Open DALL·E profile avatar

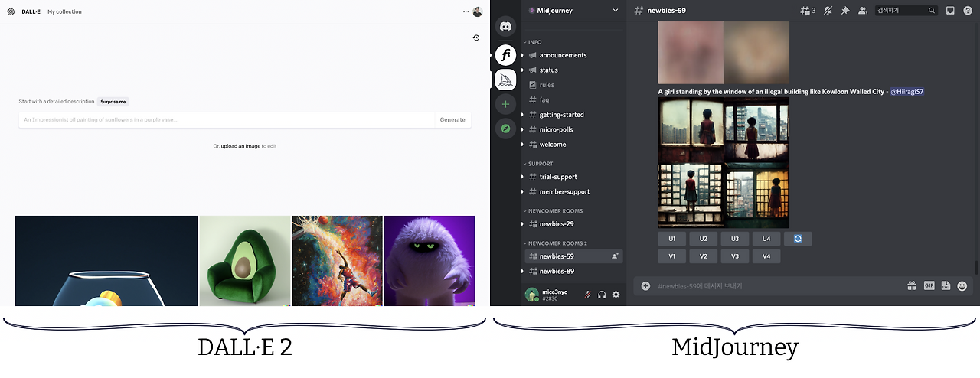478,11
